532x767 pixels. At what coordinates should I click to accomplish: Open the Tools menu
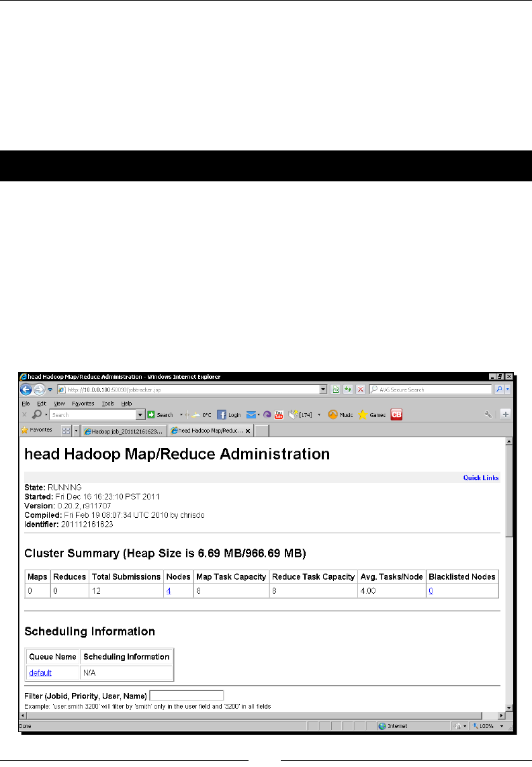107,404
